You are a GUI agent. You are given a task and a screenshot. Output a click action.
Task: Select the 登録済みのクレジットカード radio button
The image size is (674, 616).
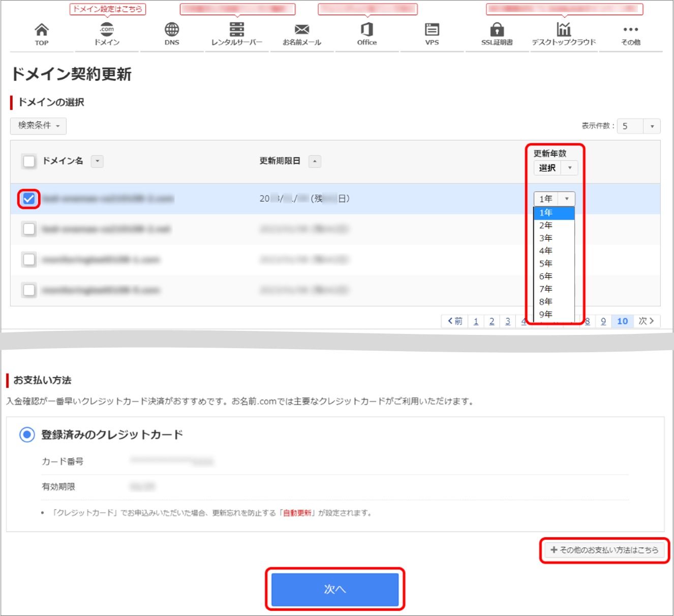(26, 435)
